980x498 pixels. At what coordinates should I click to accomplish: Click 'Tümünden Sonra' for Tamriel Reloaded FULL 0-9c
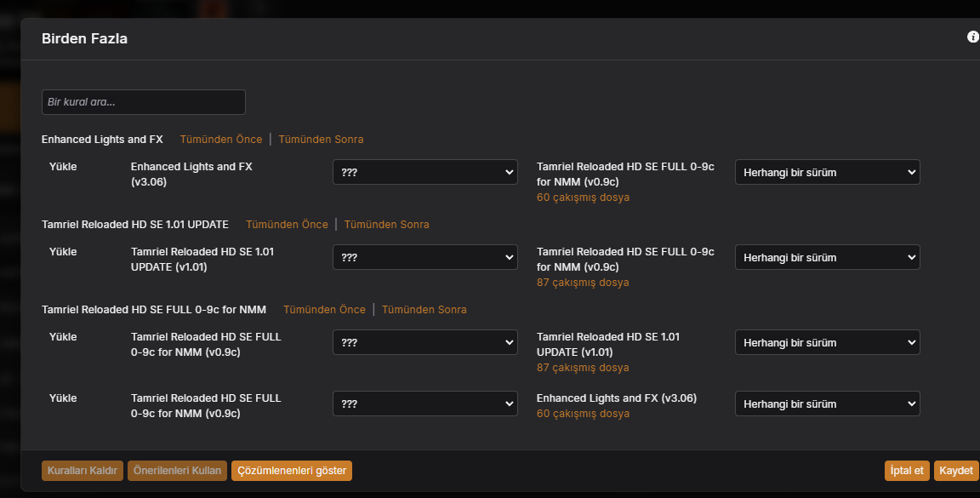click(x=424, y=309)
